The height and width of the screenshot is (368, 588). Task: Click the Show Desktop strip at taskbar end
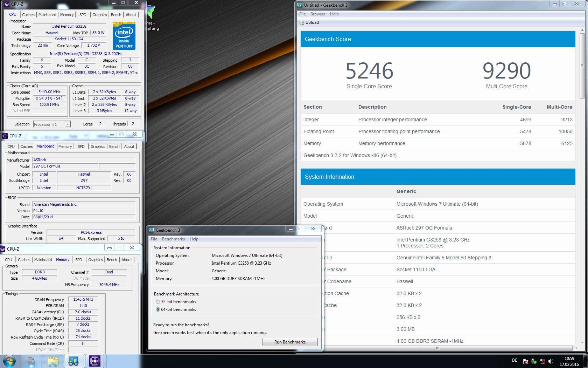585,361
